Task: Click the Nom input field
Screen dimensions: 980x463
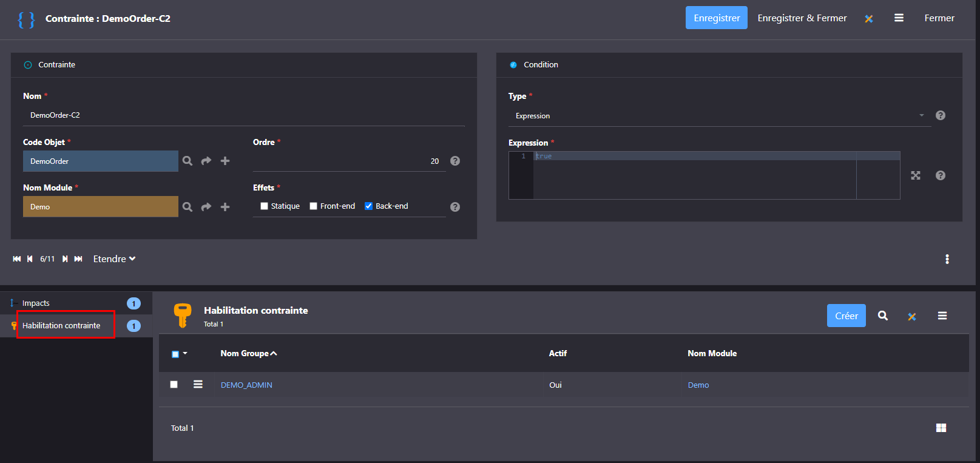Action: pyautogui.click(x=244, y=115)
